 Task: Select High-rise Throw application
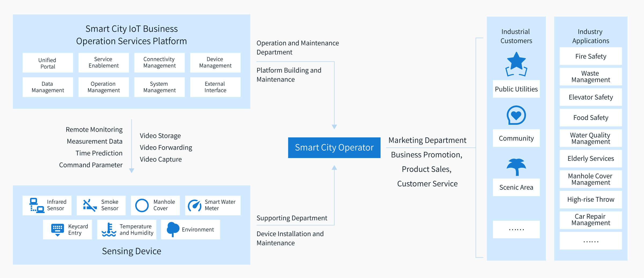[591, 199]
